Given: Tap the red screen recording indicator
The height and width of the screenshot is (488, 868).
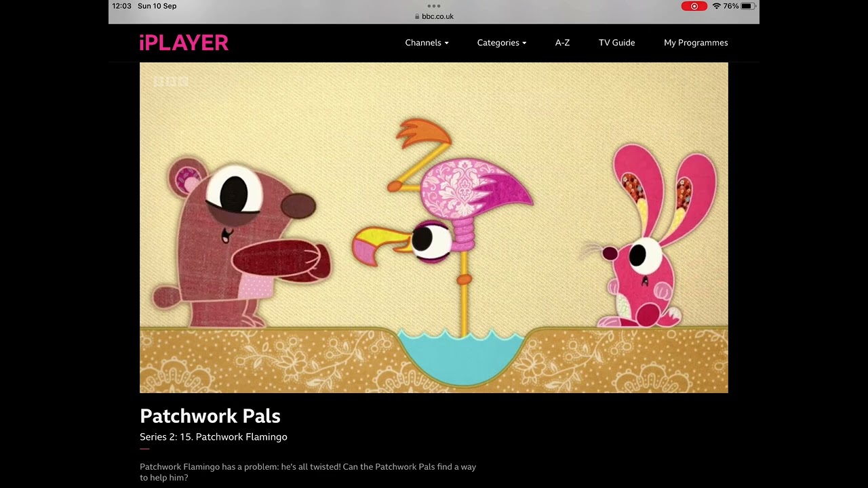Looking at the screenshot, I should (x=694, y=6).
